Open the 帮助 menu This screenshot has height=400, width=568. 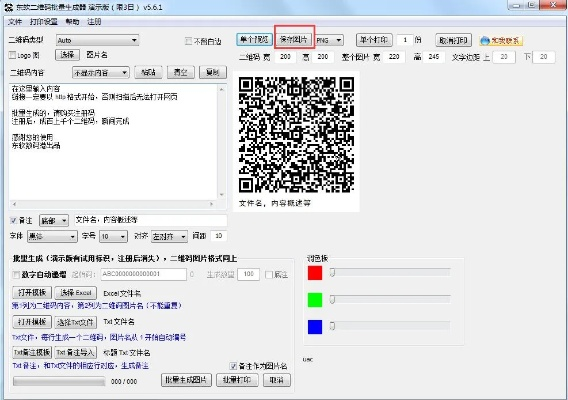click(x=72, y=22)
